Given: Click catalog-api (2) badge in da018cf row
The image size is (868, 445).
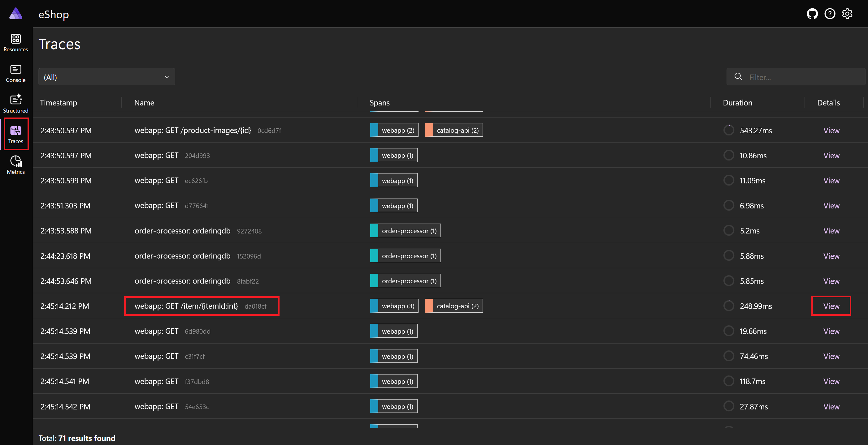Looking at the screenshot, I should point(454,306).
